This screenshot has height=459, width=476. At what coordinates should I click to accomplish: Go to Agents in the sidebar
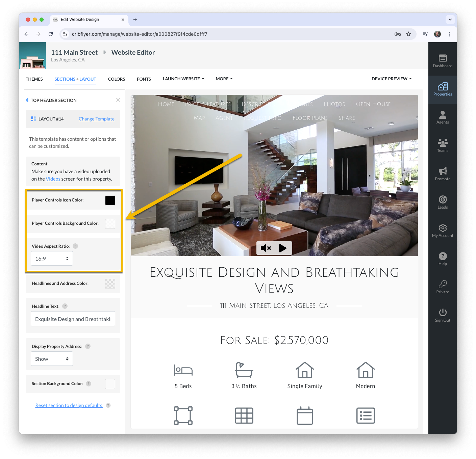pos(443,115)
